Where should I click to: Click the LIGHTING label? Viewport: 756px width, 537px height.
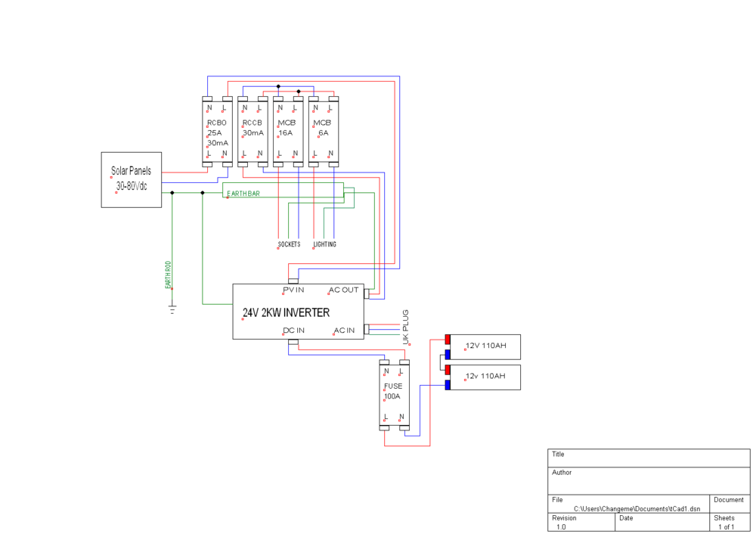324,244
